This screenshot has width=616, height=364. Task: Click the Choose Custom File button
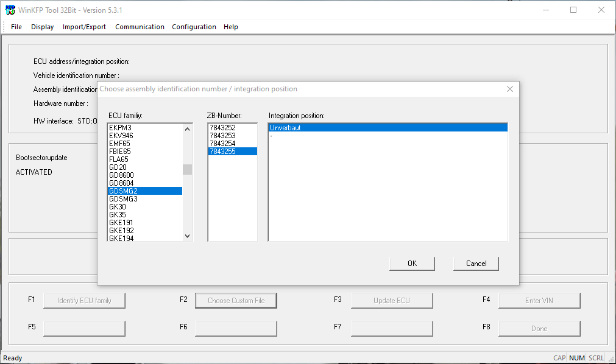(236, 300)
